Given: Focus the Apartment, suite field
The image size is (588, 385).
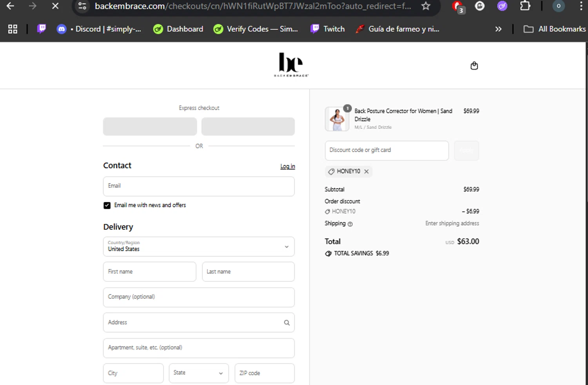Looking at the screenshot, I should coord(199,348).
